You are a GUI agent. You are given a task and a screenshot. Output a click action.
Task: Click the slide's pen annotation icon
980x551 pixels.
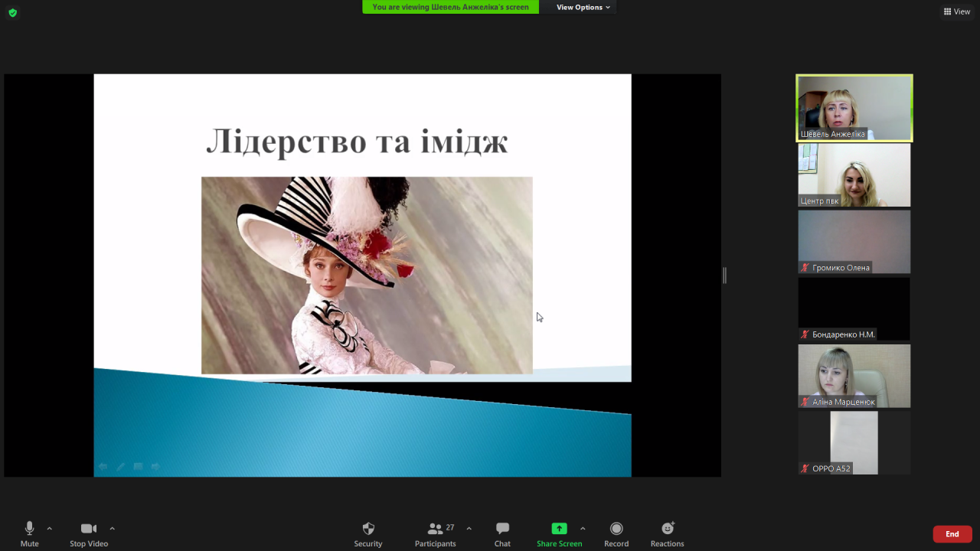[120, 467]
